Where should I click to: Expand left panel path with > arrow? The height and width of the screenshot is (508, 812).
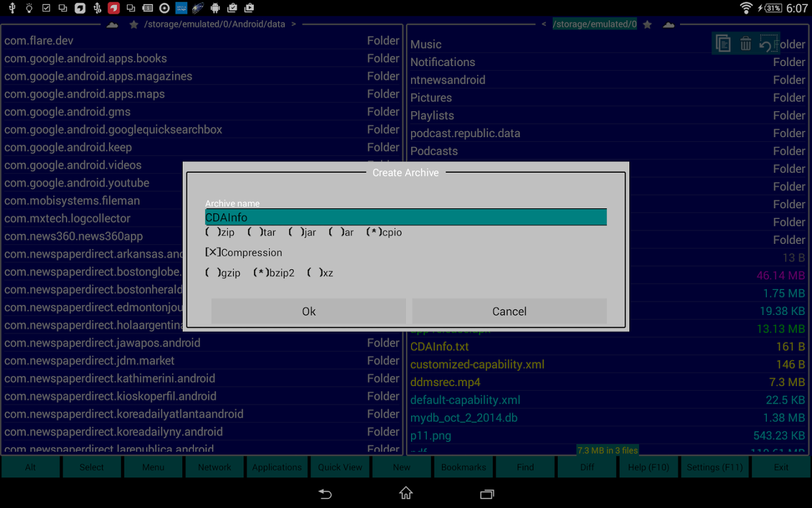293,24
